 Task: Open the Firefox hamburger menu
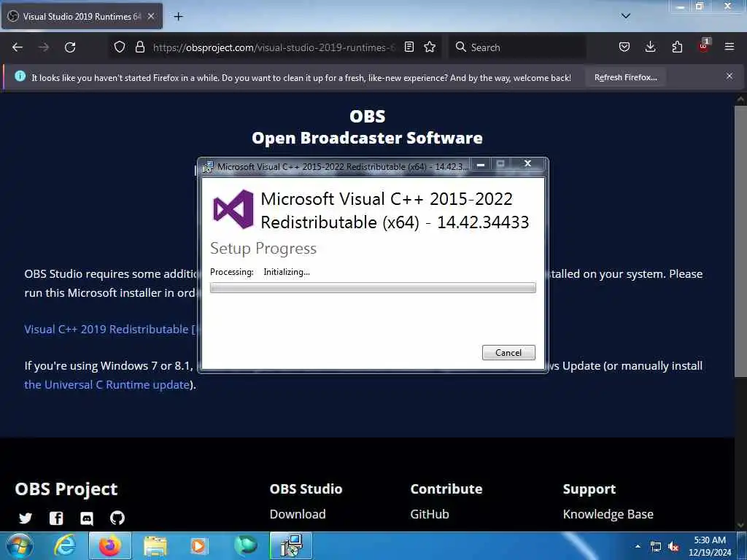pyautogui.click(x=729, y=47)
